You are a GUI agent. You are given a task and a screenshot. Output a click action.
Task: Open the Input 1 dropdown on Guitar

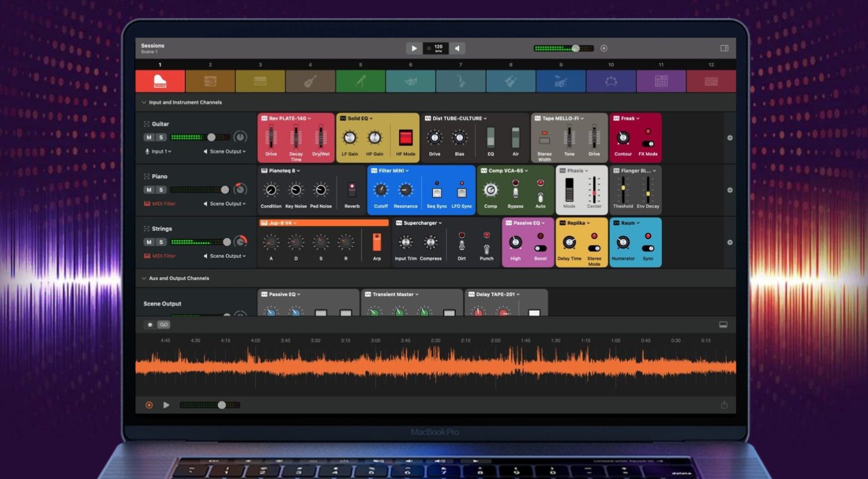pyautogui.click(x=158, y=151)
